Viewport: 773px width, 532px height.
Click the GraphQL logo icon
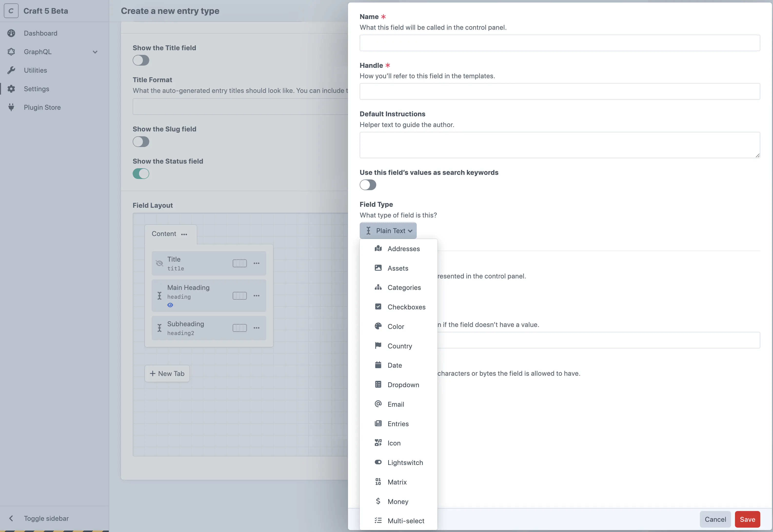pos(11,52)
